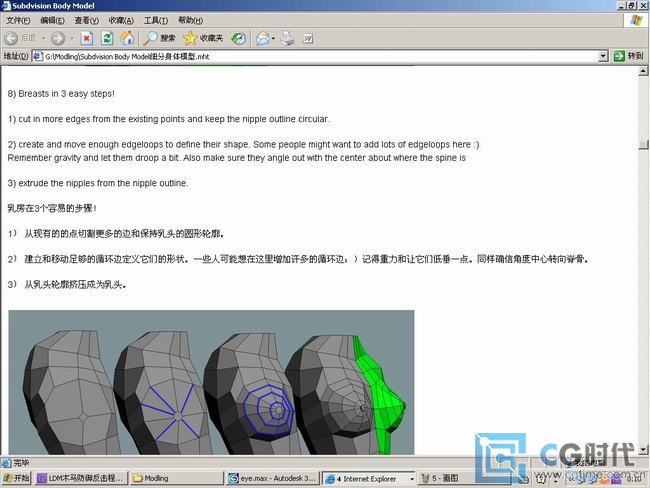This screenshot has width=650, height=488.
Task: Open the Search (搜索) pane
Action: tap(159, 38)
